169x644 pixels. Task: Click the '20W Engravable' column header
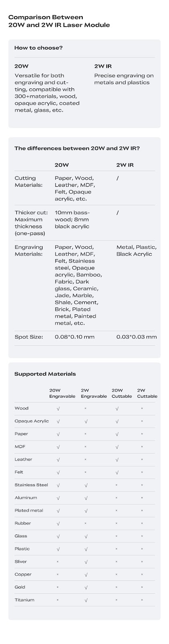pos(62,393)
